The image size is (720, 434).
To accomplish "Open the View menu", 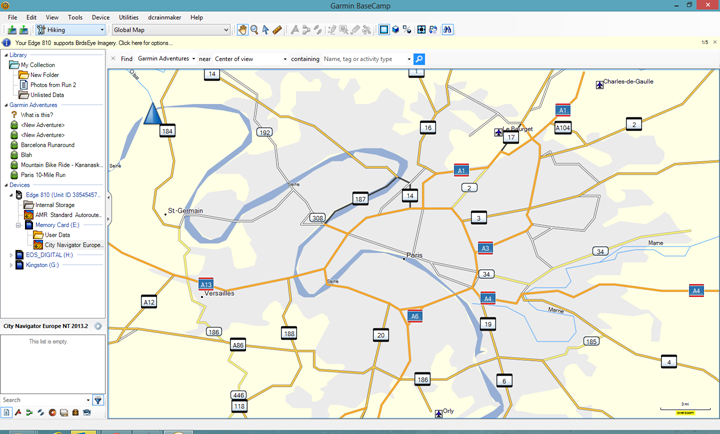I will click(52, 17).
